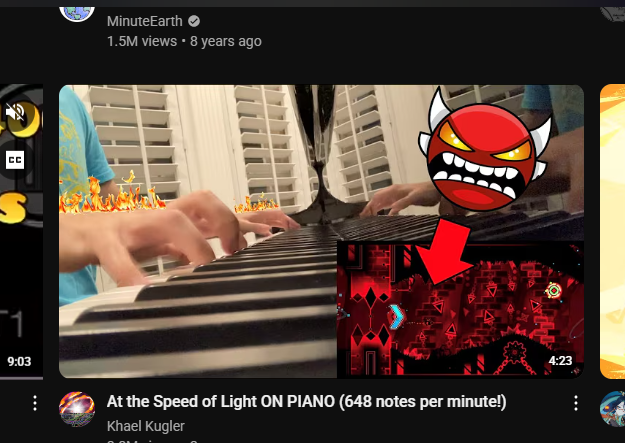The image size is (625, 443).
Task: Click the 9:03 duration badge
Action: click(x=19, y=361)
